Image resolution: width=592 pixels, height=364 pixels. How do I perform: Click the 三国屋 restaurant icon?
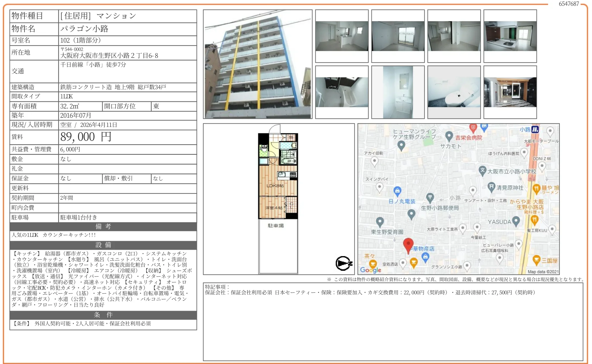[536, 260]
